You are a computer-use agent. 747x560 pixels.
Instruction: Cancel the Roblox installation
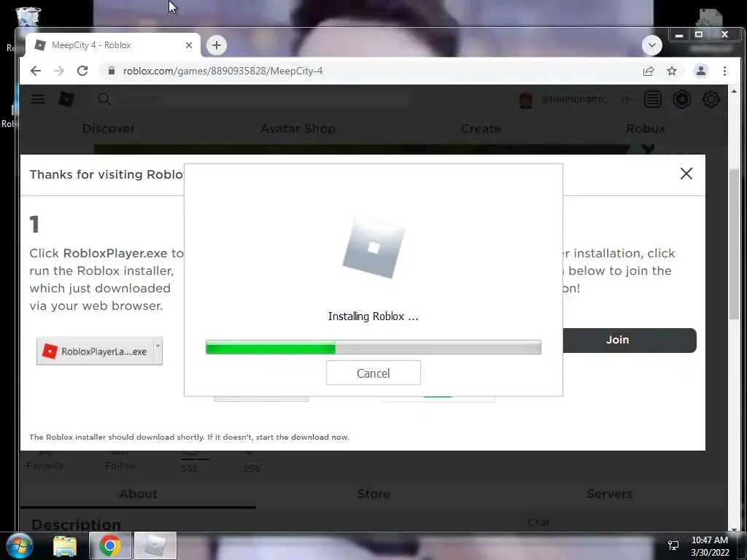coord(373,373)
